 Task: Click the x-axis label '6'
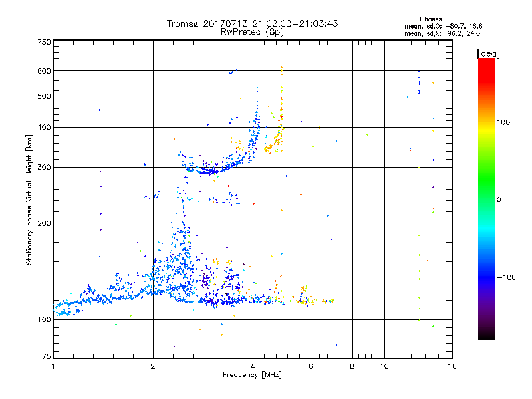311,366
